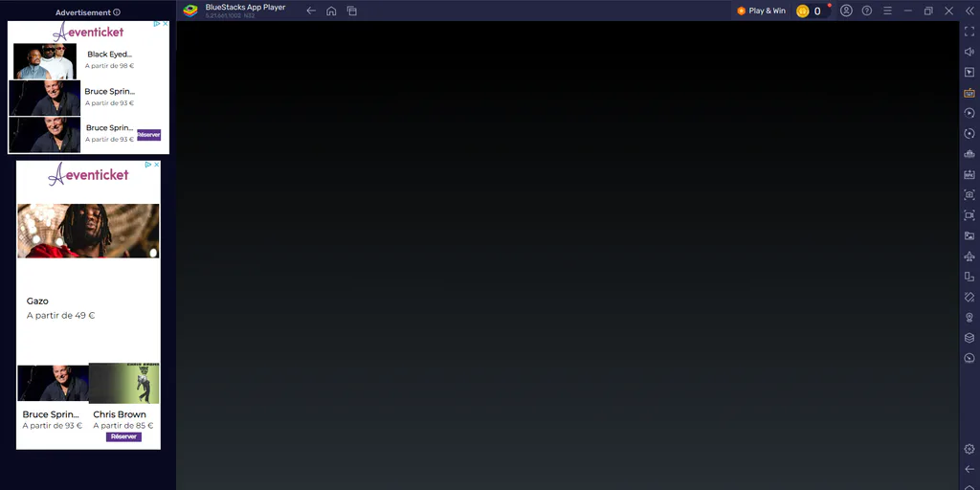980x490 pixels.
Task: Open the coin balance showing 0
Action: (x=812, y=11)
